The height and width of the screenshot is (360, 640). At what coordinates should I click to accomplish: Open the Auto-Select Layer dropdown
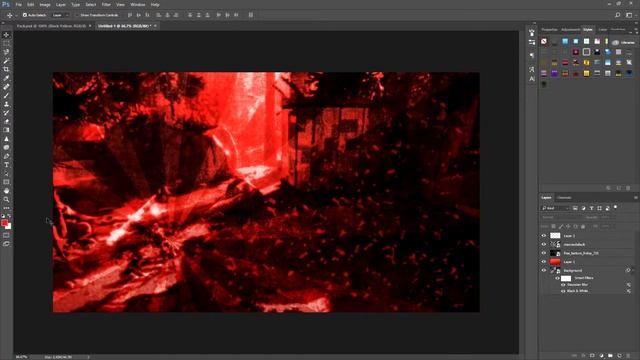tap(60, 15)
